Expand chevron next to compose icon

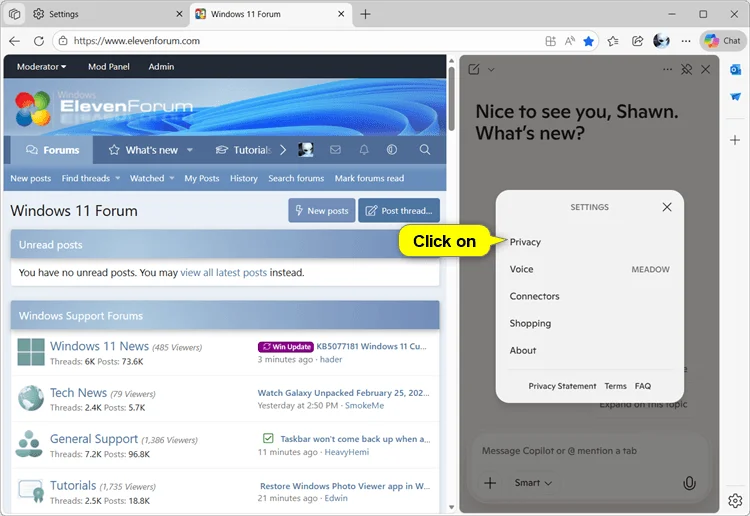coord(491,70)
